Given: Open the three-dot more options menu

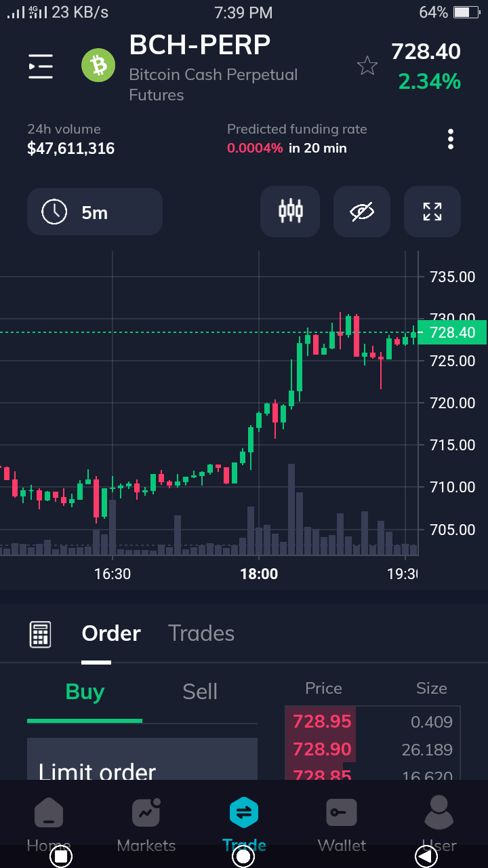Looking at the screenshot, I should 451,139.
